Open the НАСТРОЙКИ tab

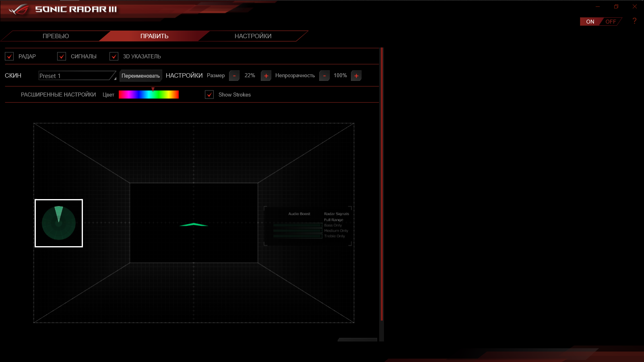[x=253, y=36]
